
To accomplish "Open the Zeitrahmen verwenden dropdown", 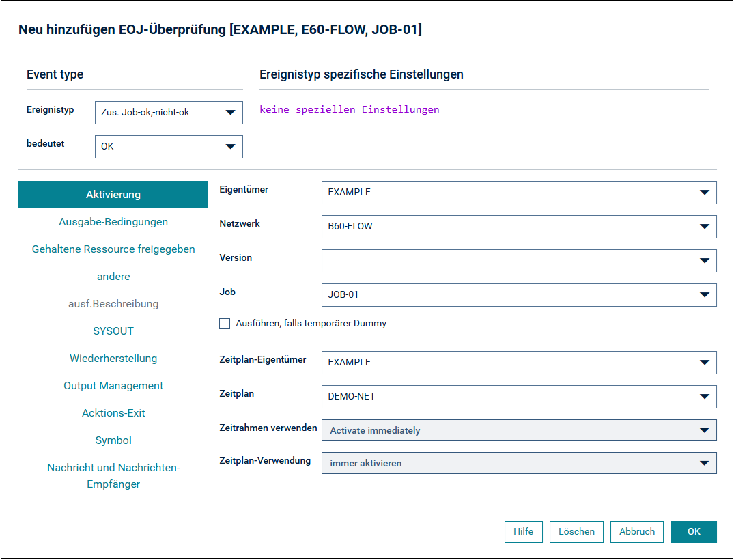I will pos(519,430).
